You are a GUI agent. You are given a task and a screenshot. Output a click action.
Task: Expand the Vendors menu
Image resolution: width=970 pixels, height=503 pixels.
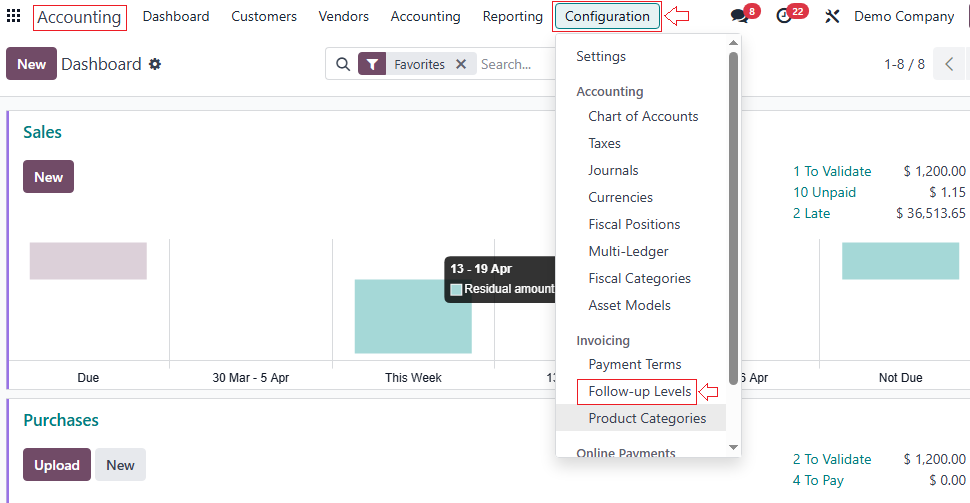pos(343,16)
